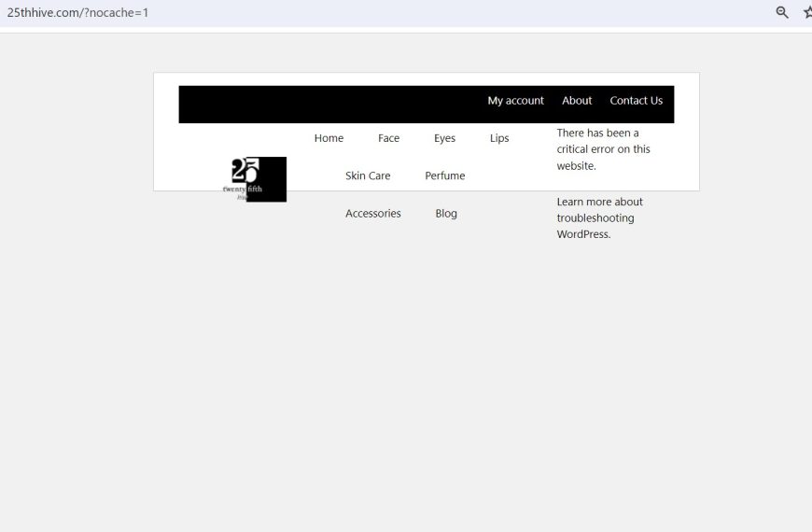Viewport: 812px width, 532px height.
Task: Click the zoom magnifier icon in address bar
Action: tap(782, 12)
